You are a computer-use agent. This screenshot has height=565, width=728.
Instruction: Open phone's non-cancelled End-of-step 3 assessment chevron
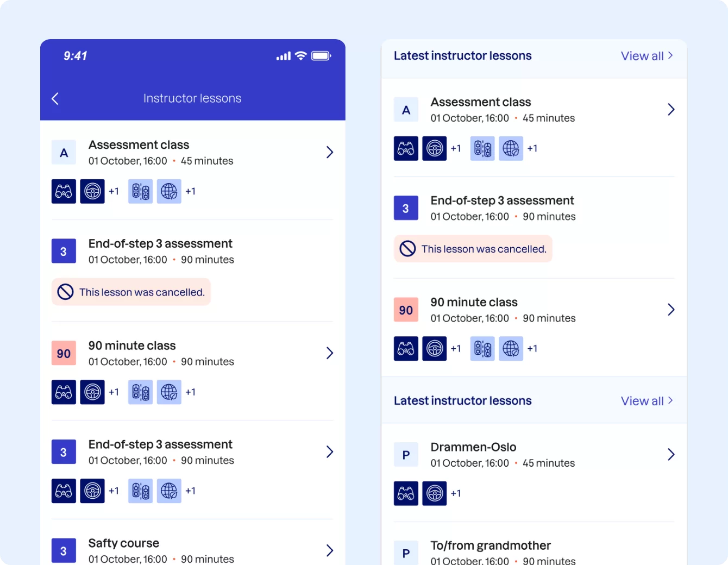pyautogui.click(x=329, y=452)
